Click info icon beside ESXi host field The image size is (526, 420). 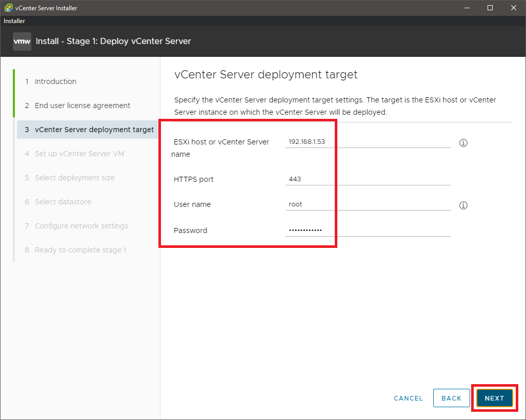[463, 143]
